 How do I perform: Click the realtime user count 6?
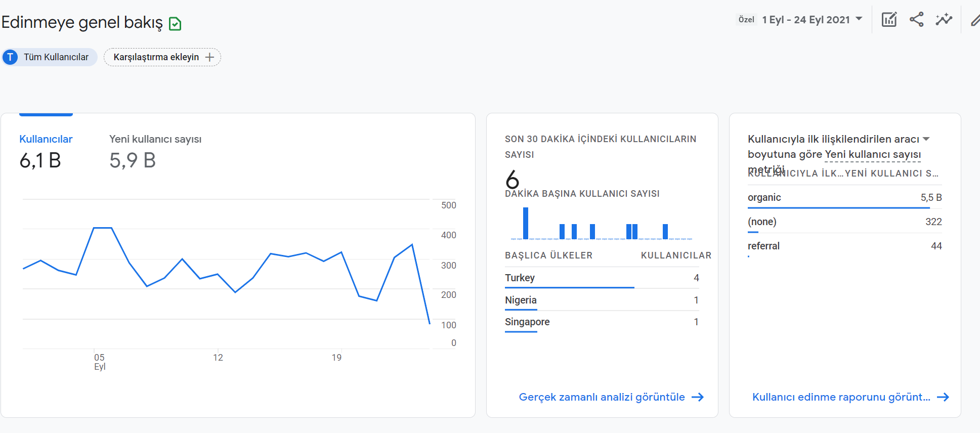(513, 179)
